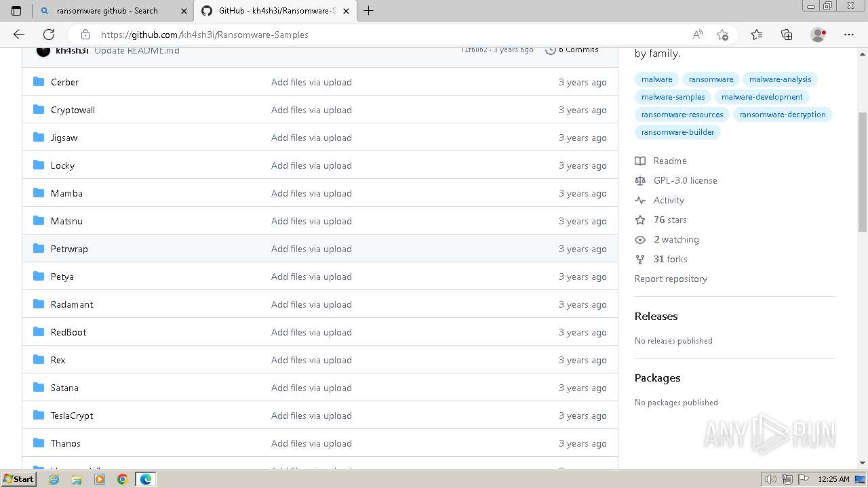Open Chrome from the taskbar
Viewport: 868px width, 488px height.
pos(122,479)
